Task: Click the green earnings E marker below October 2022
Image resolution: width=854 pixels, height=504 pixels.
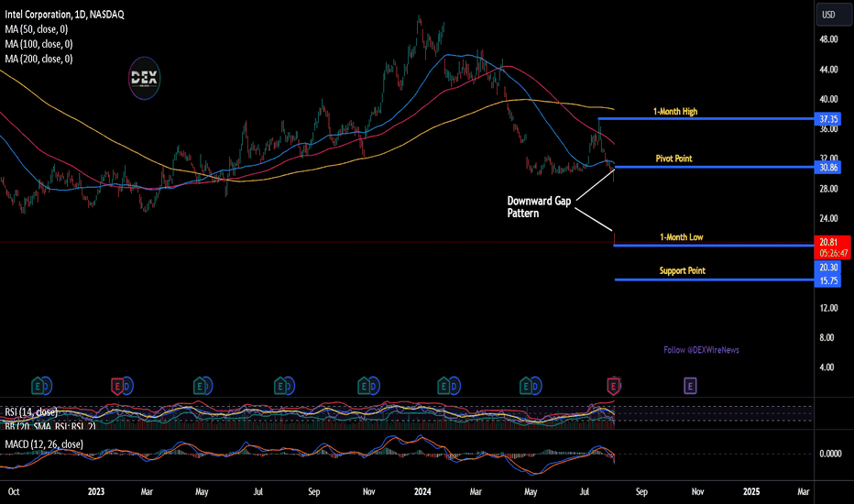Action: [38, 387]
